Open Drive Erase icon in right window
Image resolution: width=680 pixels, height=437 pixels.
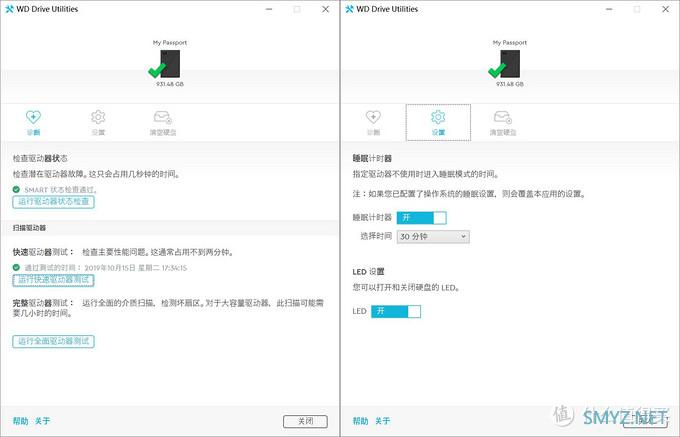click(x=503, y=117)
